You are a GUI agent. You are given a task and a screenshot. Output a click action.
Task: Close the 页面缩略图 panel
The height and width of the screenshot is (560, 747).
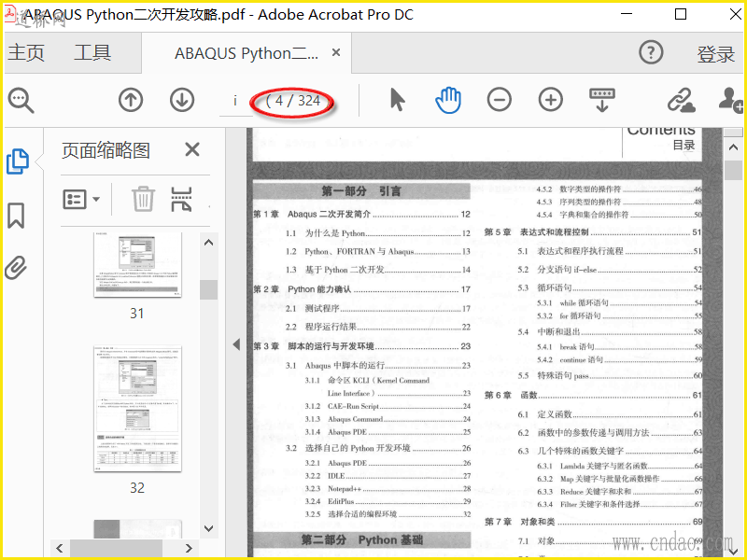pos(192,150)
